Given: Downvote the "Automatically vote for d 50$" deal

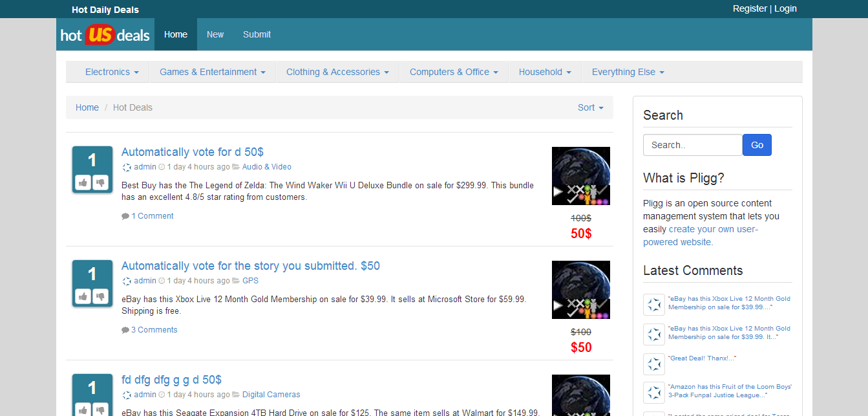Looking at the screenshot, I should tap(100, 183).
